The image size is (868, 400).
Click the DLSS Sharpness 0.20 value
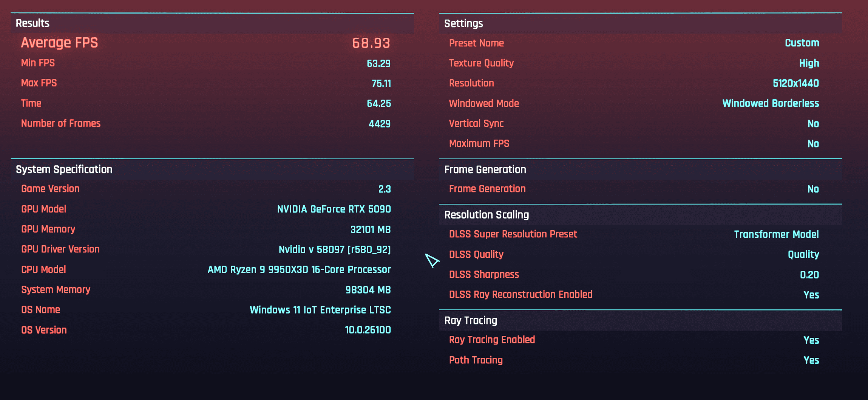pos(809,275)
